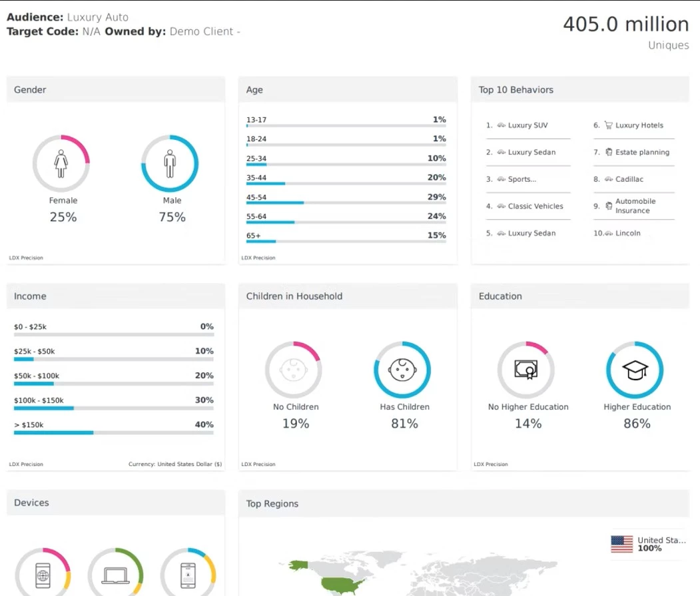Viewport: 700px width, 596px height.
Task: Click the Currency: United States Dollar note
Action: pyautogui.click(x=175, y=464)
